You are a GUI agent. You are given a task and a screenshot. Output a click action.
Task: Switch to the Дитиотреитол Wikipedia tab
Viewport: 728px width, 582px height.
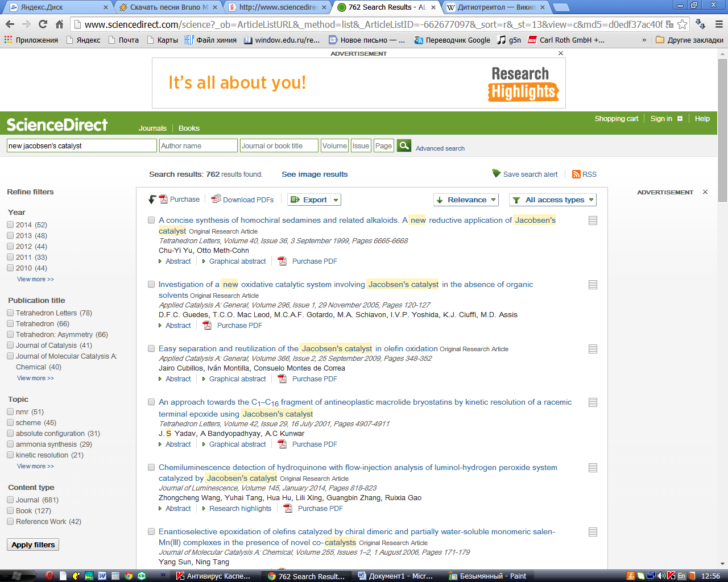(497, 7)
